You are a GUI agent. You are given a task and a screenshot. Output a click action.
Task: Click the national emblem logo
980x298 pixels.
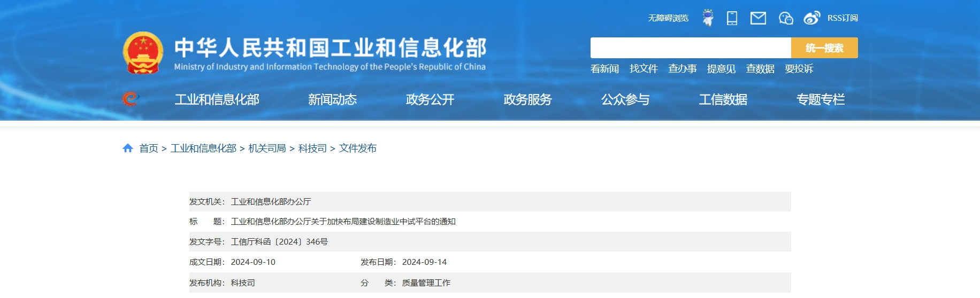click(143, 53)
